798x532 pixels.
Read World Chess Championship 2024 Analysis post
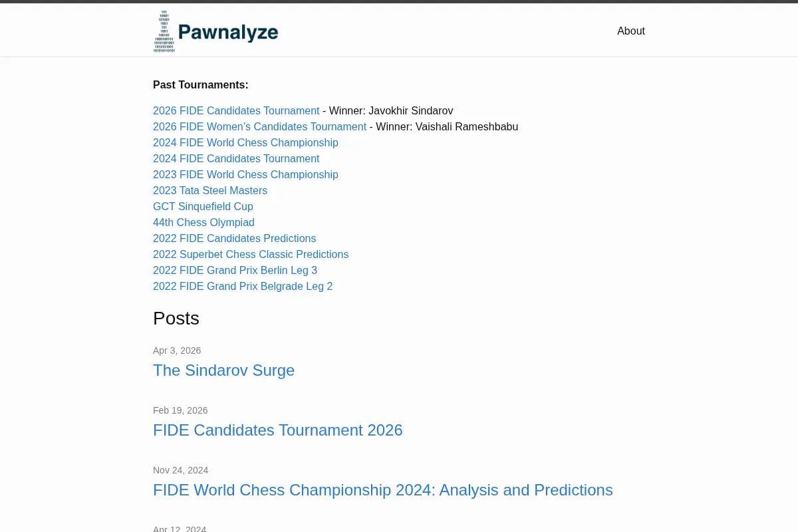383,490
